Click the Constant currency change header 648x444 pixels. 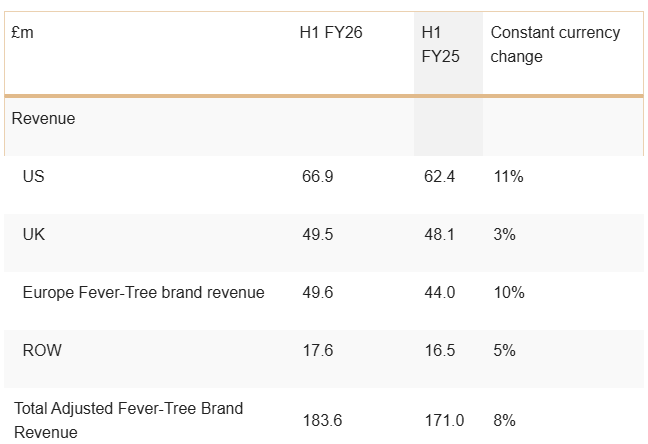(x=555, y=44)
